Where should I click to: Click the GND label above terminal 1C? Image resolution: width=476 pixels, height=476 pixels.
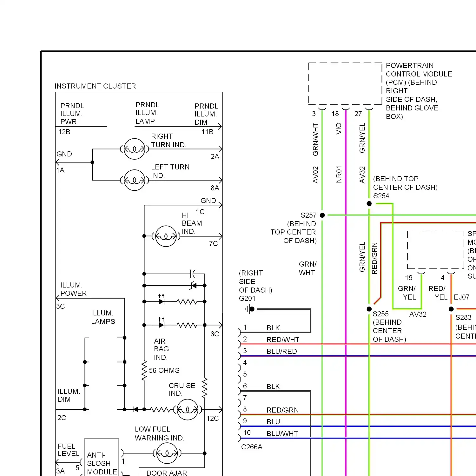208,201
